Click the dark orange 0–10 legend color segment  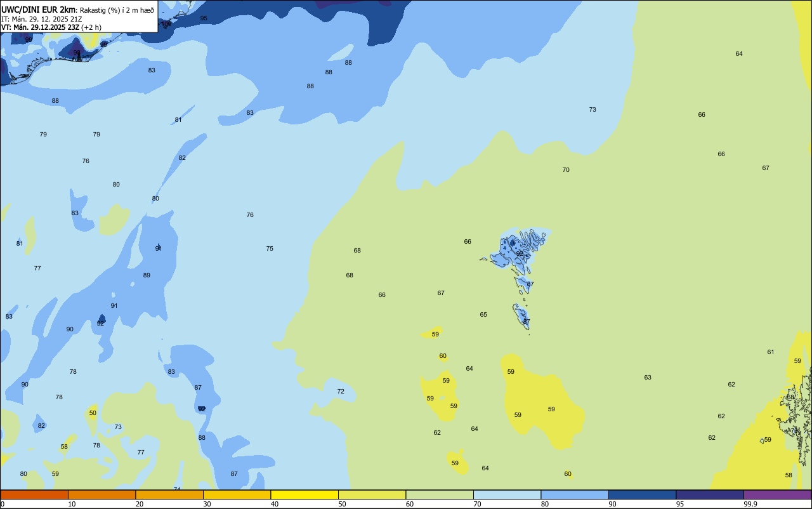coord(34,494)
